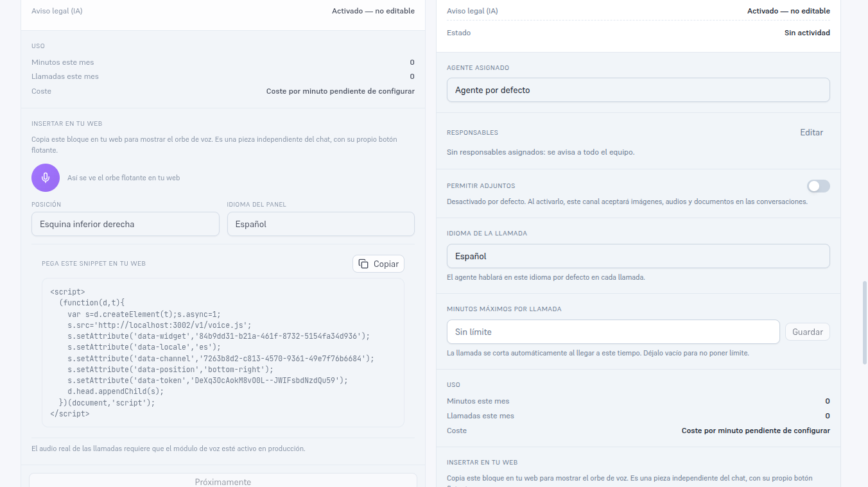868x487 pixels.
Task: Click the 'PERMITIR ADJUNTOS' section heading
Action: coord(481,186)
